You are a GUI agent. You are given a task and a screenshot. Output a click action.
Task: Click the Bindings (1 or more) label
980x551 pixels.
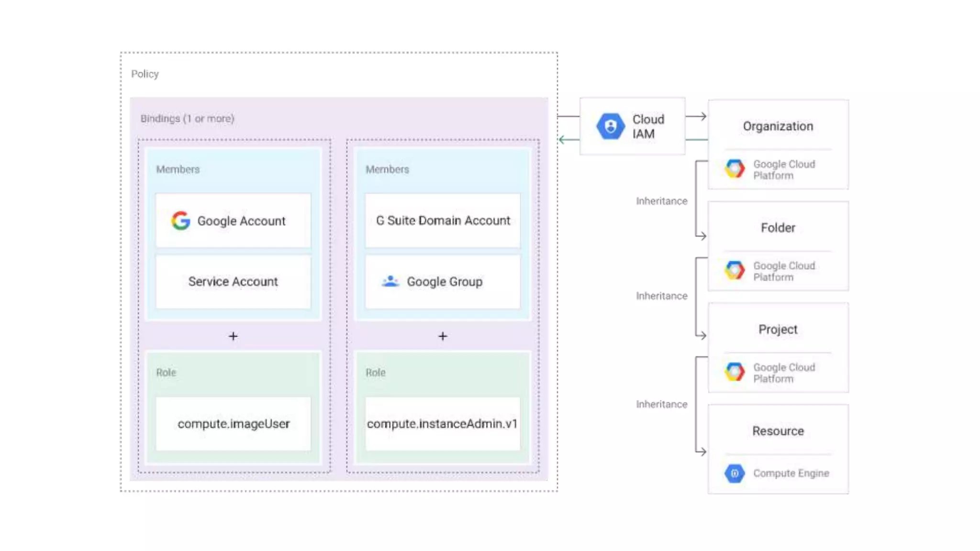pyautogui.click(x=187, y=118)
